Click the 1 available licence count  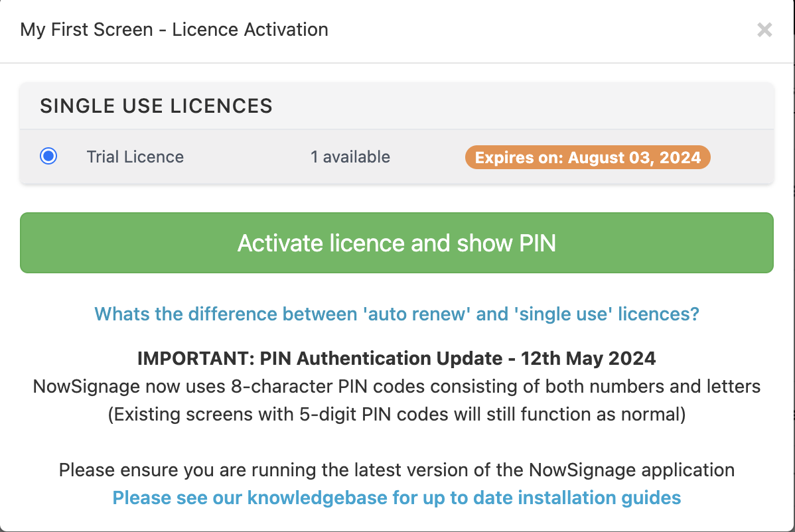(350, 157)
